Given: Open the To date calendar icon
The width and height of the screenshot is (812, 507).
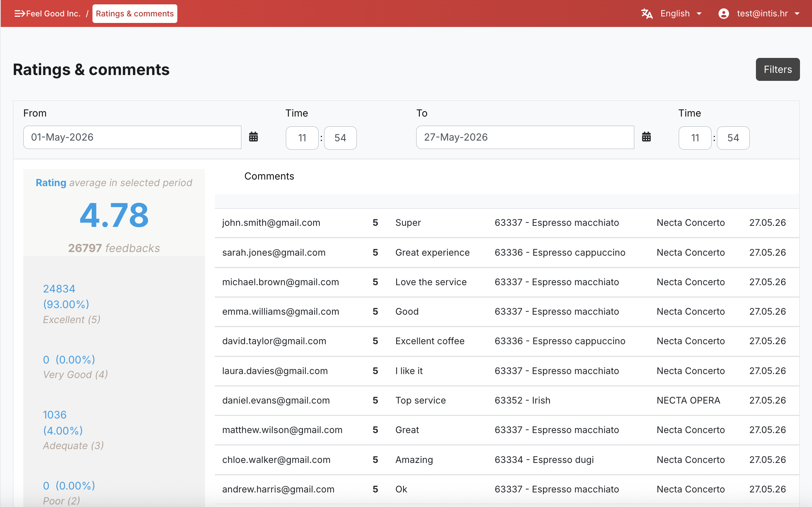Looking at the screenshot, I should click(x=646, y=137).
